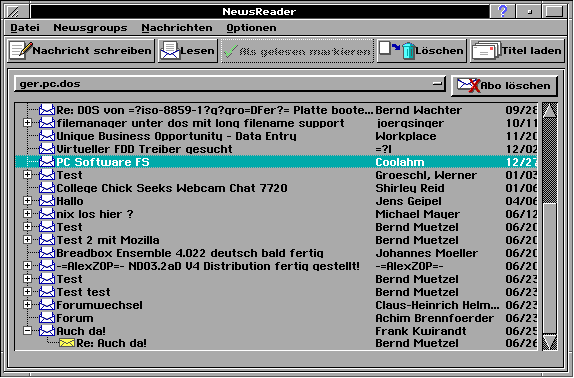Click envelope icon of Hallo message

(47, 201)
